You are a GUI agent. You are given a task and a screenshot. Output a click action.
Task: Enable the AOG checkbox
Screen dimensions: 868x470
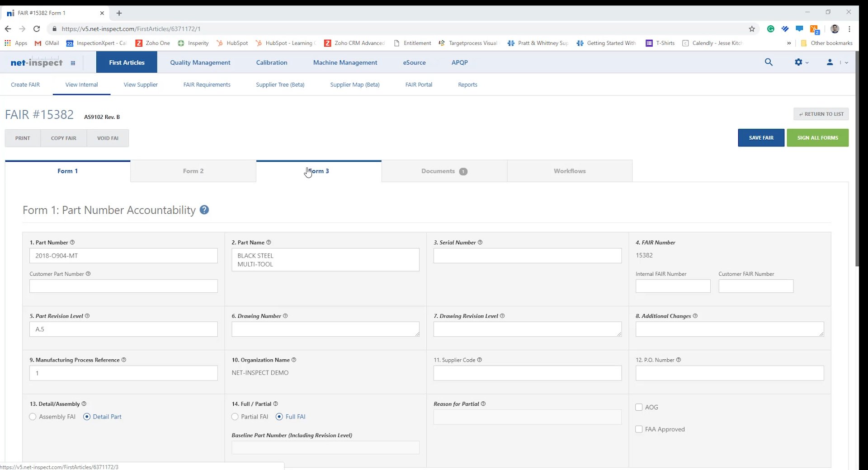pyautogui.click(x=639, y=407)
